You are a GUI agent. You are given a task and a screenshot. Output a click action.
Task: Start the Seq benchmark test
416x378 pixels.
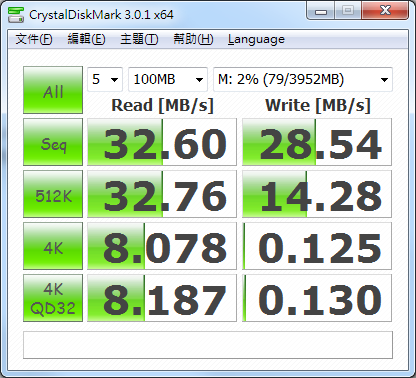point(53,142)
